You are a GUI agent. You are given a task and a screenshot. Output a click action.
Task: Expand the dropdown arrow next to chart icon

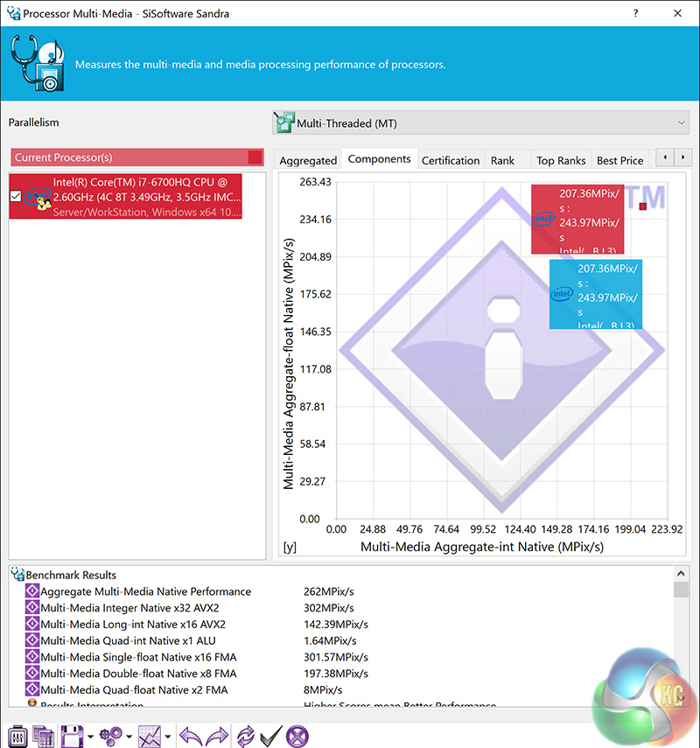tap(168, 737)
